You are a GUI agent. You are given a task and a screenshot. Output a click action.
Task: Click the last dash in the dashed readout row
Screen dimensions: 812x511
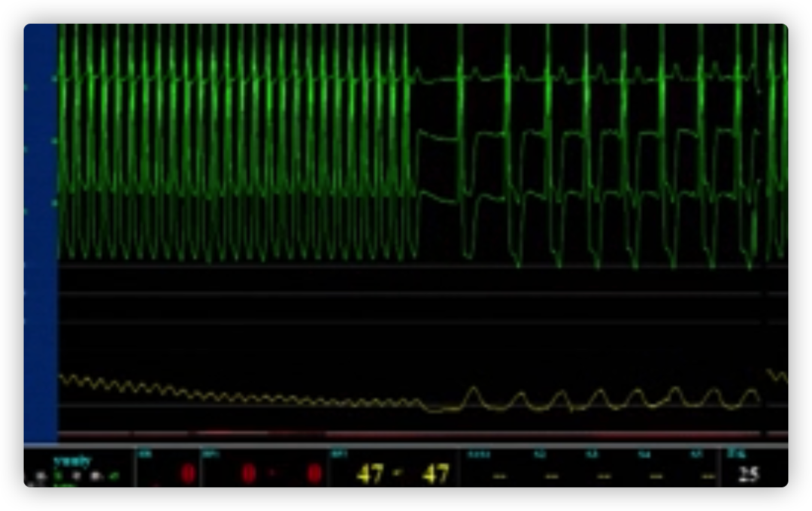coord(707,476)
